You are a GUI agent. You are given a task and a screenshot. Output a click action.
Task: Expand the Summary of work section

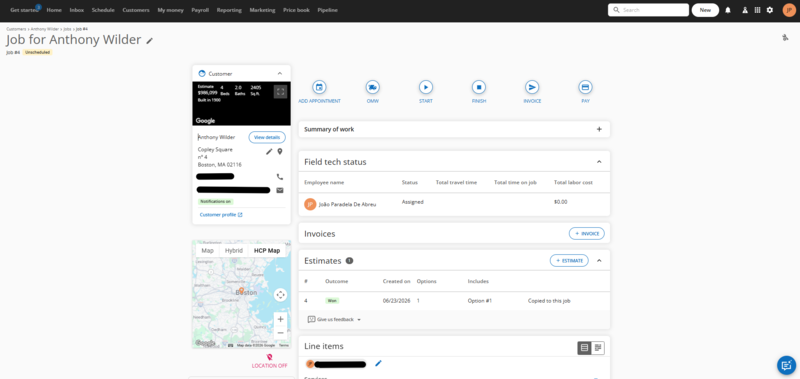pyautogui.click(x=599, y=129)
